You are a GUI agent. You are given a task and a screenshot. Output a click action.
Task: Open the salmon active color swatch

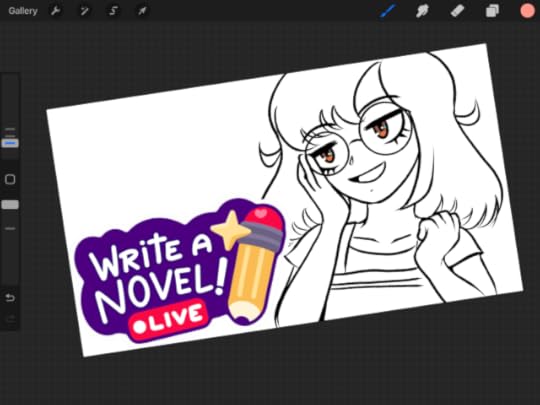coord(527,11)
